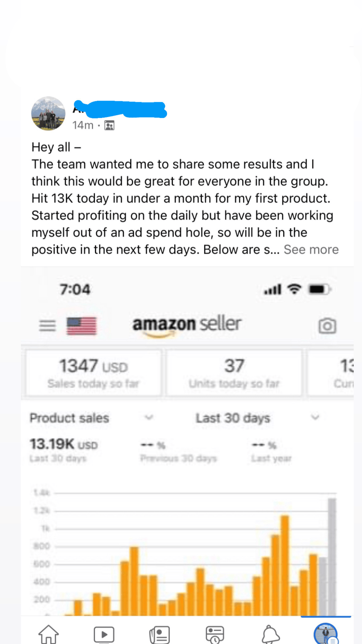
Task: Open the Last 30 days dropdown chevron
Action: [x=315, y=418]
